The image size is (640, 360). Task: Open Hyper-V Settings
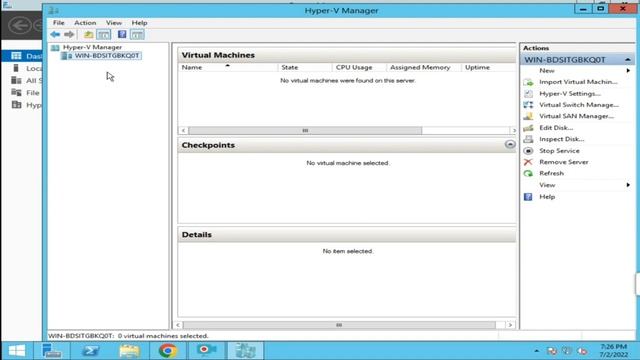pos(570,93)
